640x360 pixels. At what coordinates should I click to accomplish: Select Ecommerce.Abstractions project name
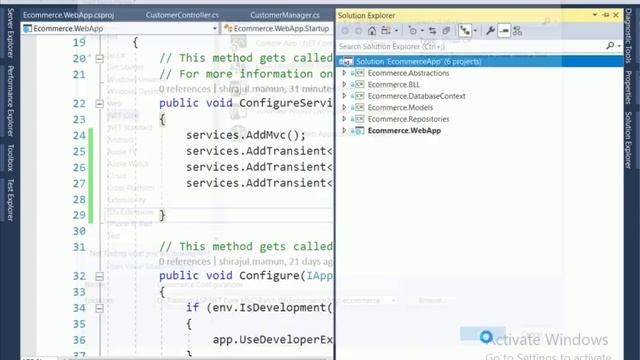408,73
